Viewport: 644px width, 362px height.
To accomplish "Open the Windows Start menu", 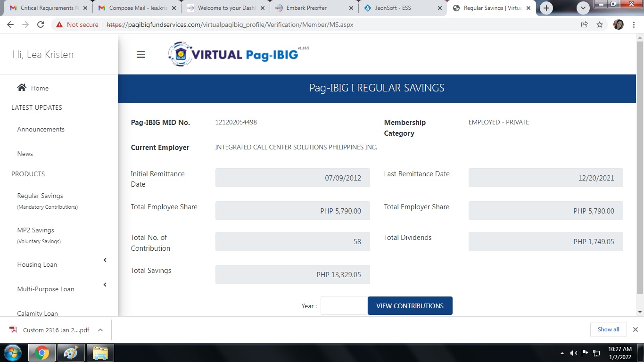I will coord(12,353).
